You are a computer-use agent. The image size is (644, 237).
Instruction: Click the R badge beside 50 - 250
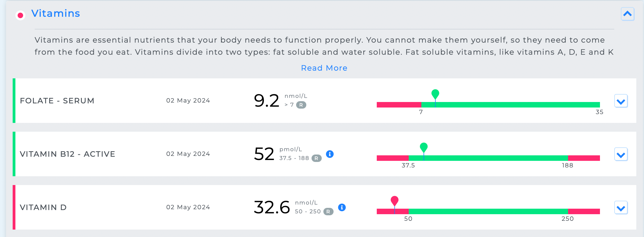click(328, 212)
